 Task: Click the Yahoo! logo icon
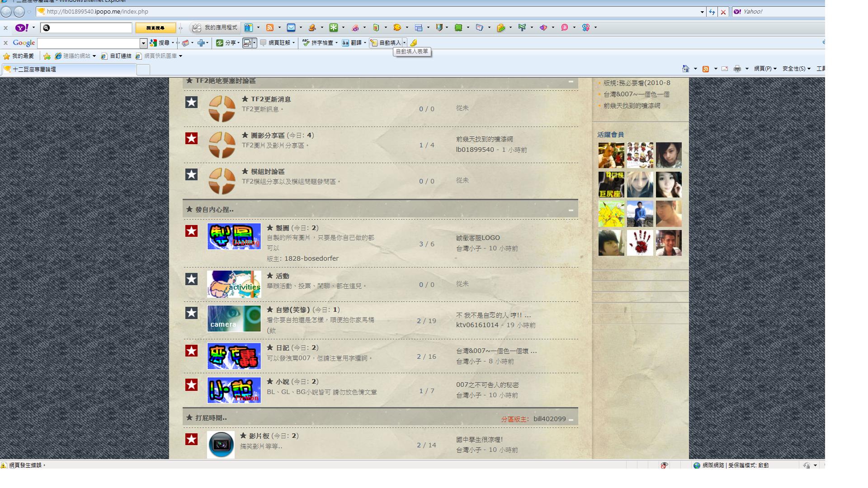pyautogui.click(x=22, y=28)
